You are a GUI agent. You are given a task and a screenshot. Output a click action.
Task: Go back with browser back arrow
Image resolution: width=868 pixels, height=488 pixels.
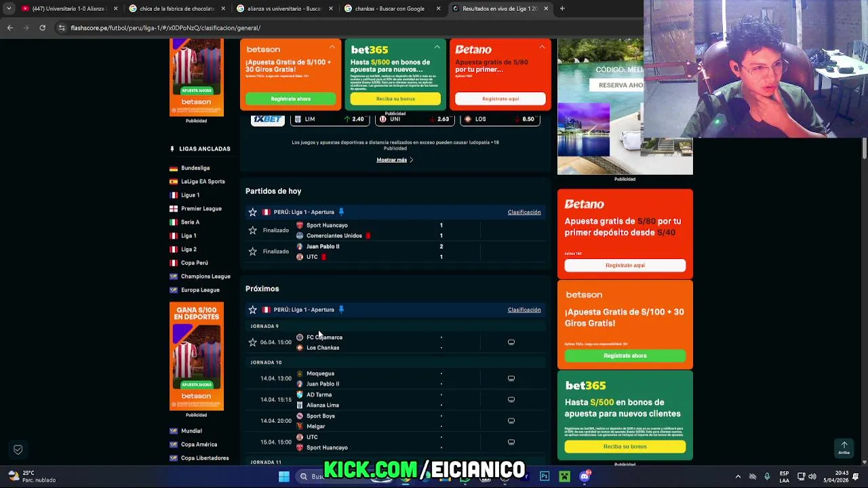coord(9,28)
